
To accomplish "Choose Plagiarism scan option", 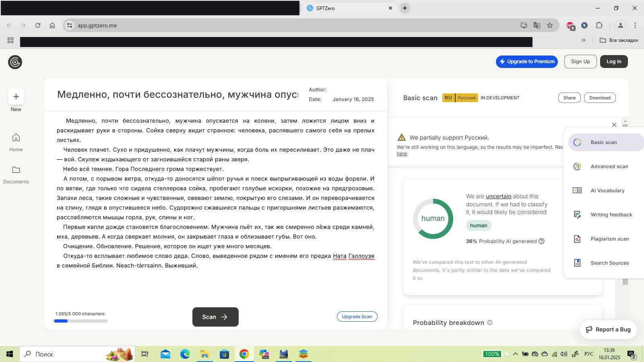I will [x=609, y=239].
